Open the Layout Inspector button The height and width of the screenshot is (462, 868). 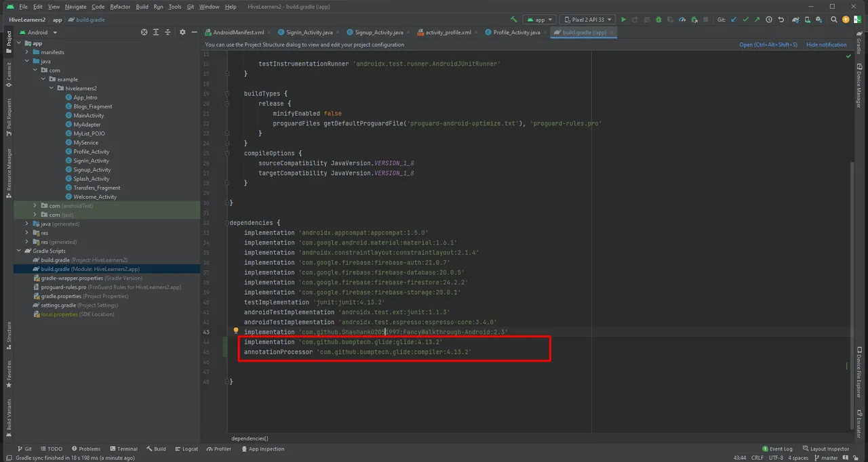pyautogui.click(x=825, y=448)
